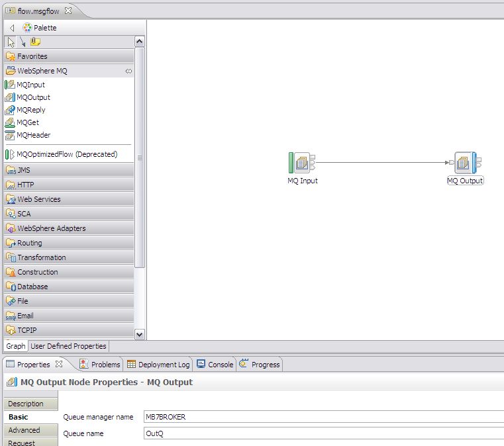The image size is (504, 446).
Task: Click the MQ Input node on canvas
Action: [302, 163]
